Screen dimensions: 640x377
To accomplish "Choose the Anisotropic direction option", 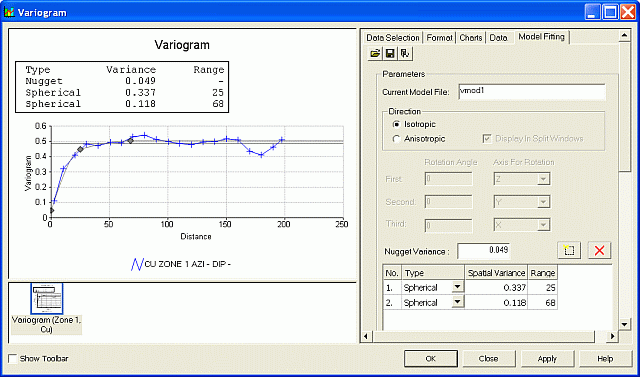I will (396, 139).
